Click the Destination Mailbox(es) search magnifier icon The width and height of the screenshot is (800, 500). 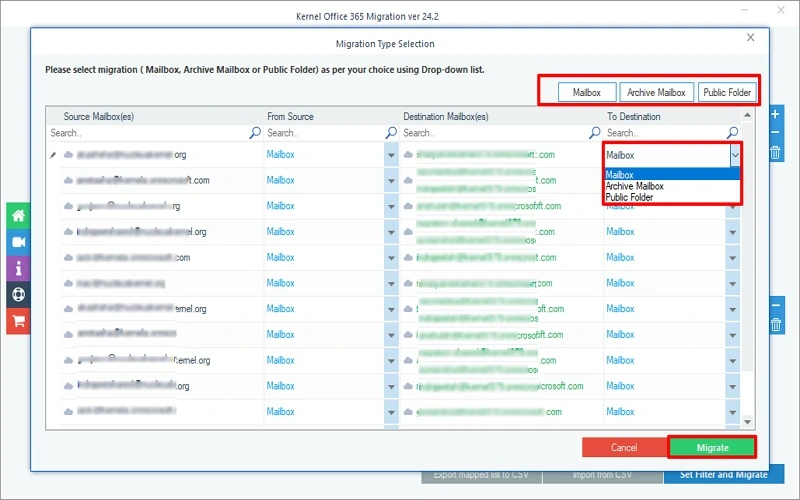[x=594, y=133]
